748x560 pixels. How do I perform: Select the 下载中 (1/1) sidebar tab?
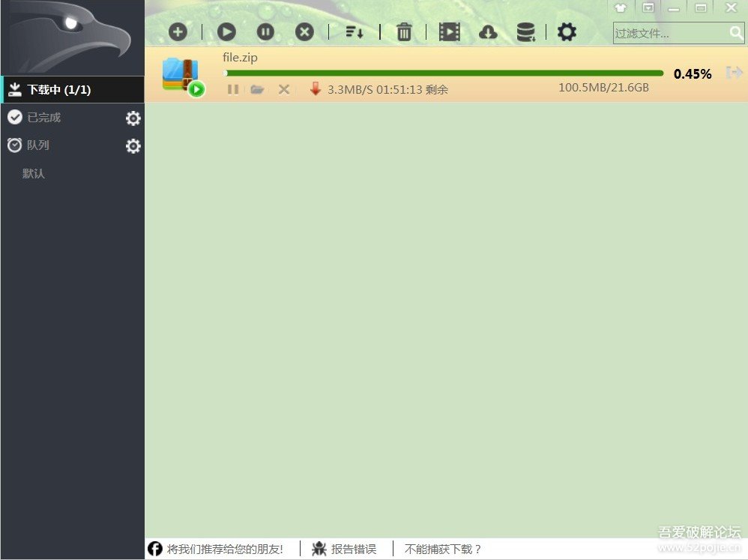[73, 90]
